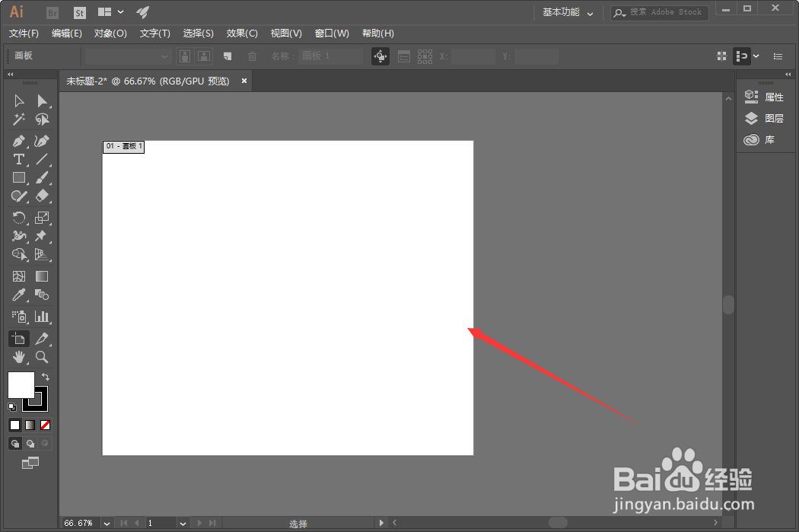
Task: Expand the status bar options arrow
Action: click(x=381, y=523)
